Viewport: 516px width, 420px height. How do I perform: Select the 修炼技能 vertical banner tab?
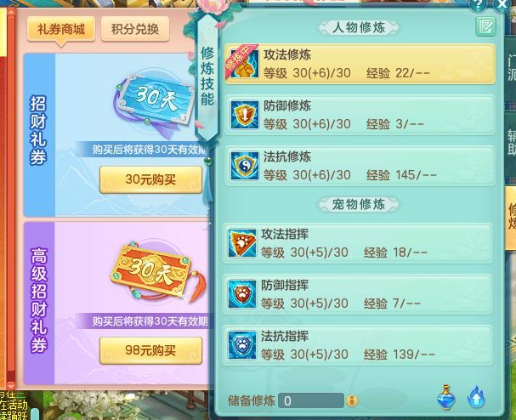click(x=207, y=77)
